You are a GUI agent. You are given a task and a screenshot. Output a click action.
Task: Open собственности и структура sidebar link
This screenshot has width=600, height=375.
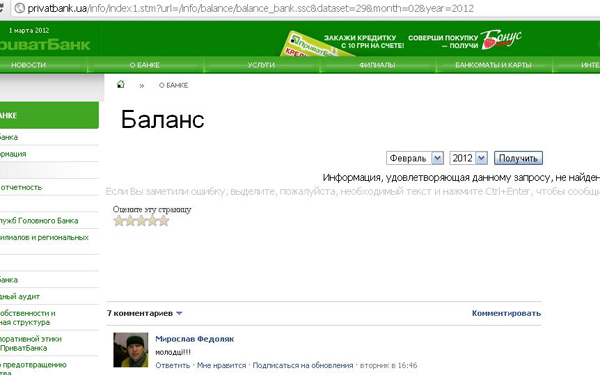(28, 318)
